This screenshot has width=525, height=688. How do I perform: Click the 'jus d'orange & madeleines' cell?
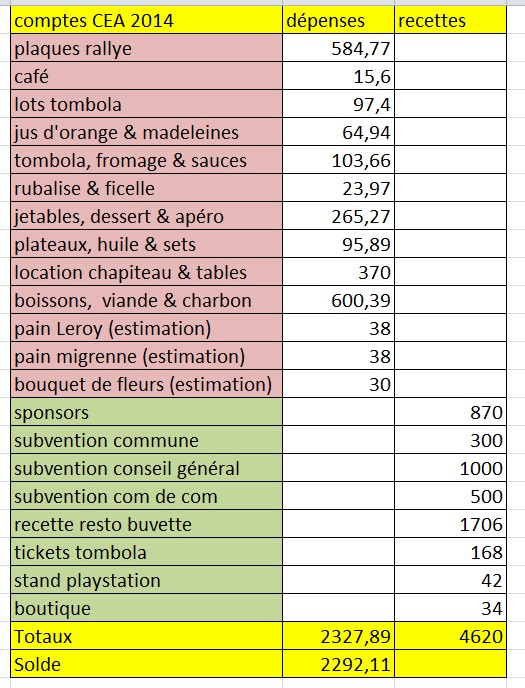click(146, 132)
